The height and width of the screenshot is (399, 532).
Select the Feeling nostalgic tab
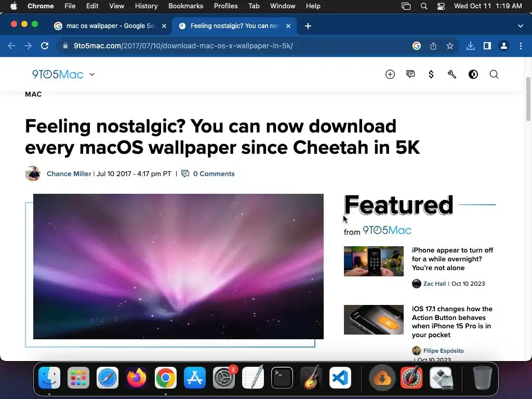point(234,26)
